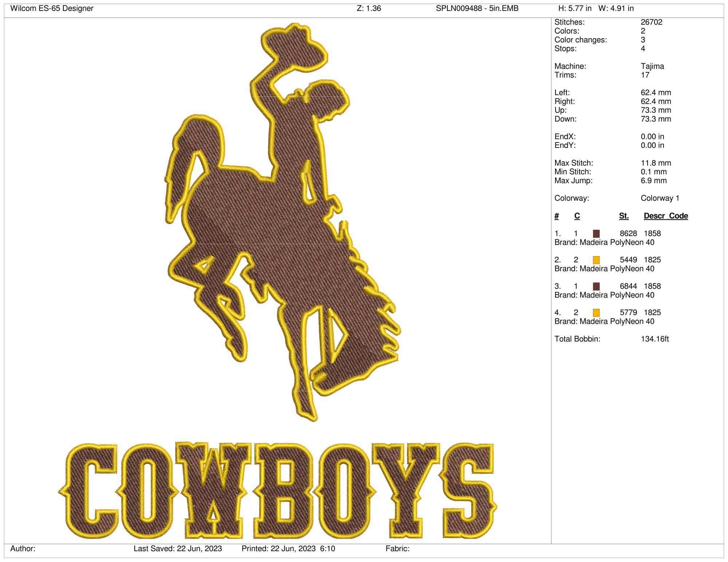Click the 'Color changes:' label
This screenshot has height=562, width=728.
pyautogui.click(x=581, y=40)
